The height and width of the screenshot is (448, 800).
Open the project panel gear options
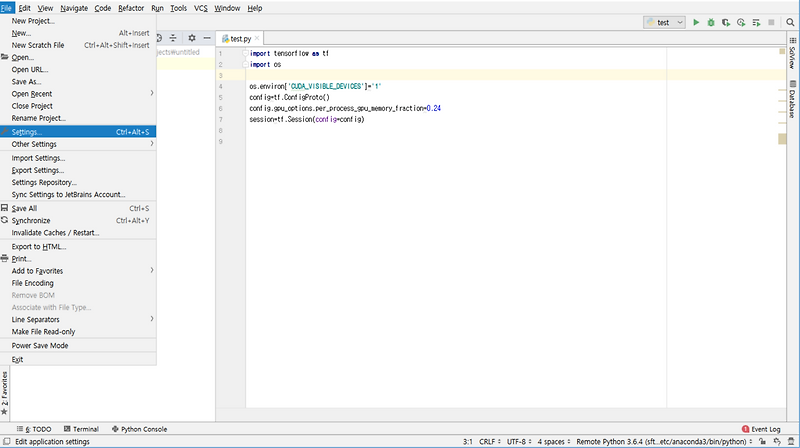[192, 38]
